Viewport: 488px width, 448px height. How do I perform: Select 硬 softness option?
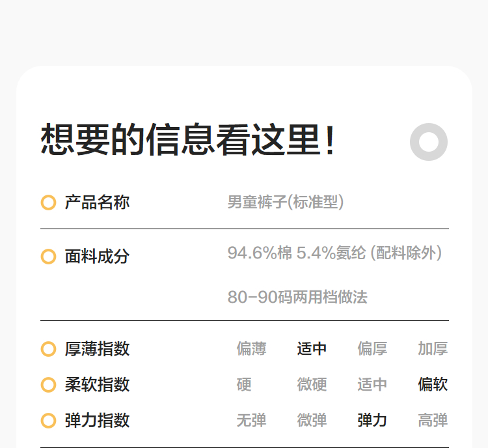click(244, 385)
